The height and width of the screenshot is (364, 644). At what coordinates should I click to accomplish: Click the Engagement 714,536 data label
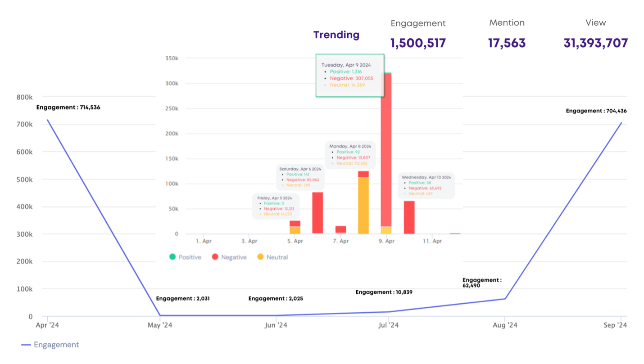[68, 108]
